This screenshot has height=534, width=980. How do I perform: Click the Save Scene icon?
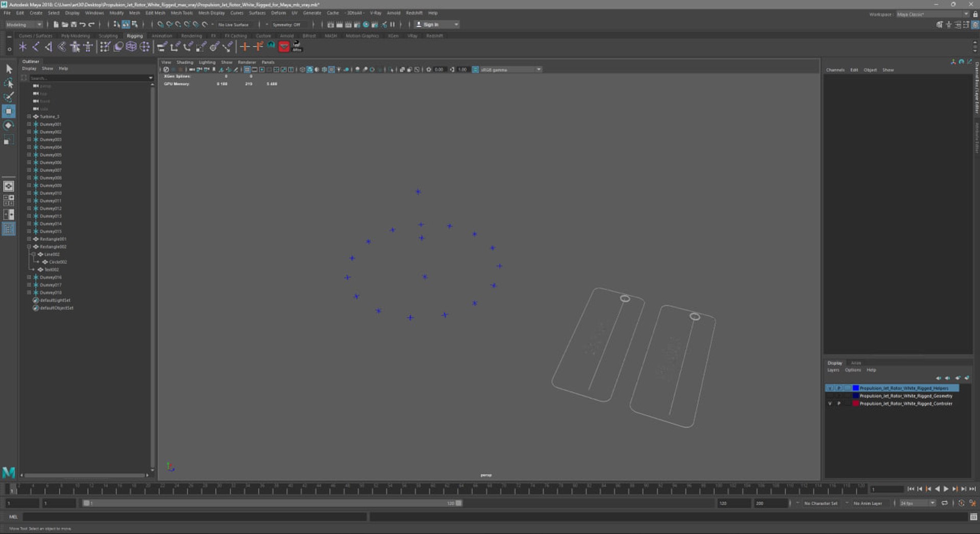coord(73,25)
